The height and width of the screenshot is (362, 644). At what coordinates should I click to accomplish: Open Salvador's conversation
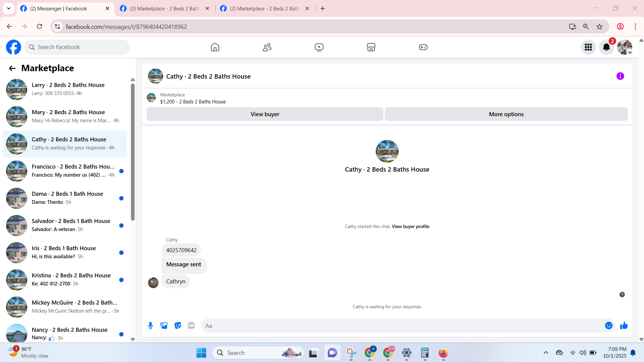click(65, 225)
